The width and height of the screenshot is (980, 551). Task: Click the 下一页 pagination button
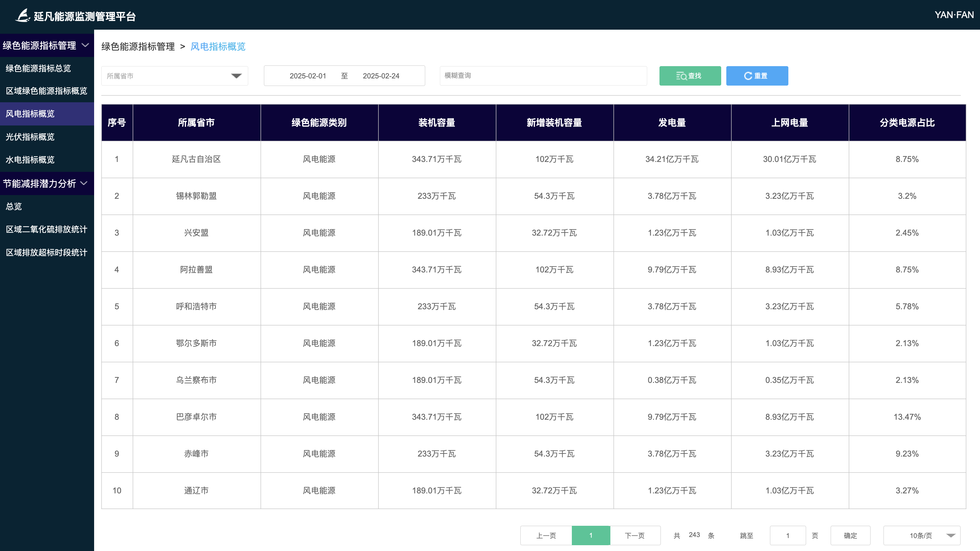635,535
